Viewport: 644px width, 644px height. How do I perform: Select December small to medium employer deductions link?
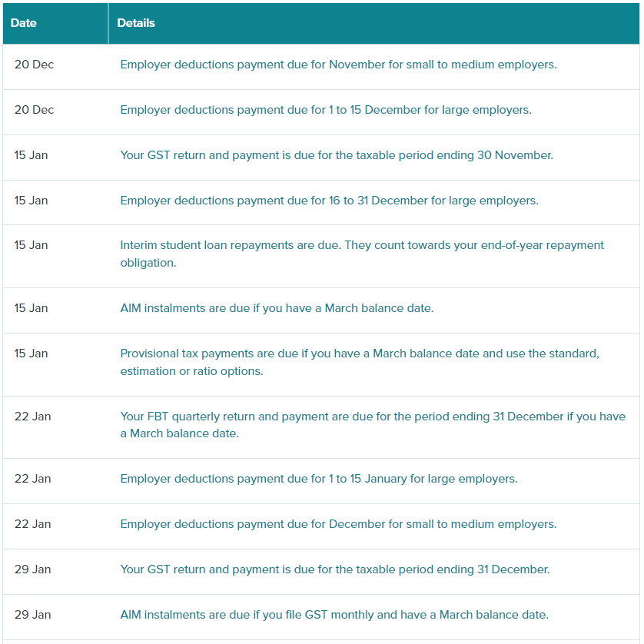click(338, 524)
